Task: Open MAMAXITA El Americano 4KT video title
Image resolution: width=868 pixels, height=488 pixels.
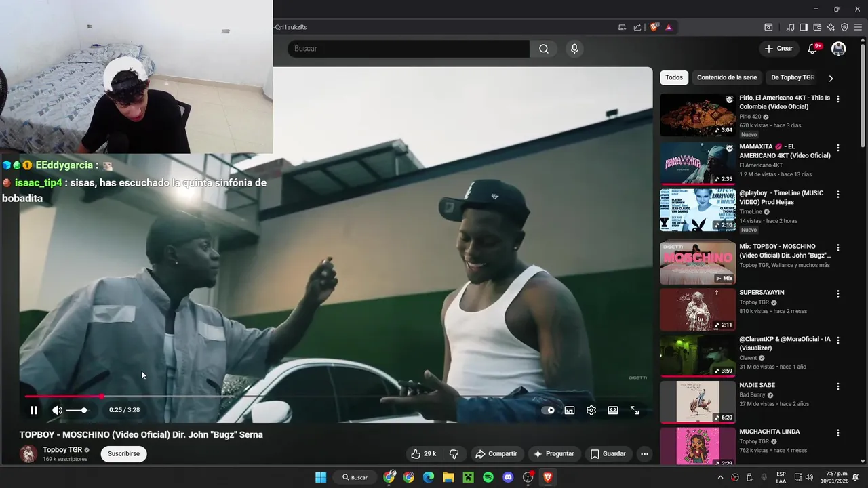Action: pos(785,151)
